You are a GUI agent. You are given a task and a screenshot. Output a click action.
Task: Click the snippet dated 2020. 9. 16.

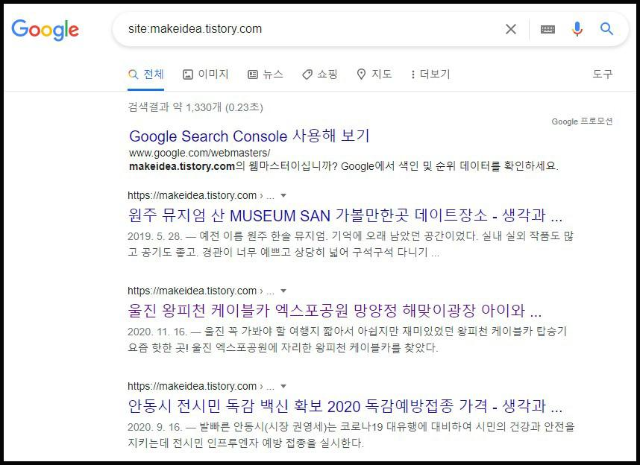click(x=351, y=435)
